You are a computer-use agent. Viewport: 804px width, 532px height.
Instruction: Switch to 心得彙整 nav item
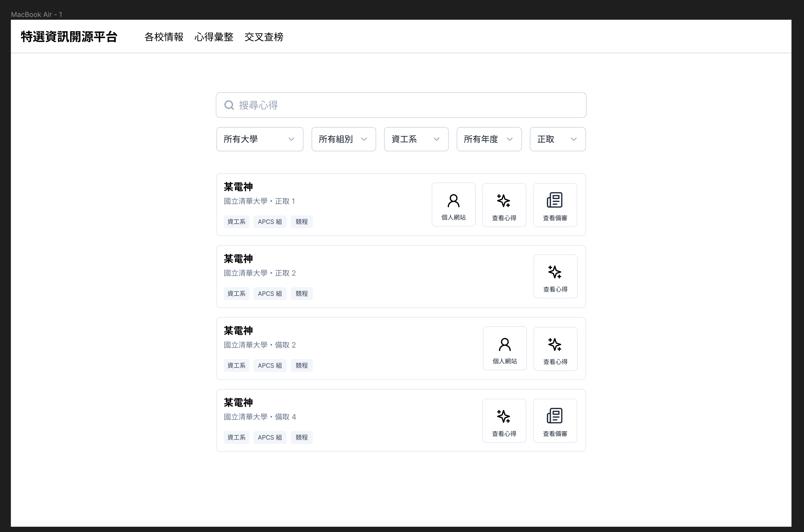pos(214,37)
